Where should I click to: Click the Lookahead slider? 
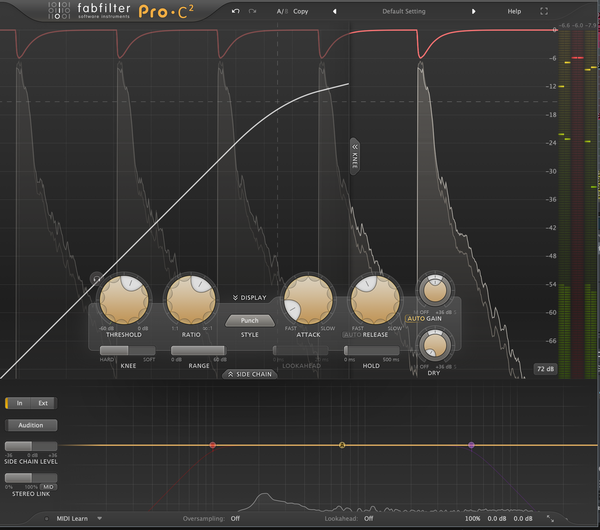point(300,350)
